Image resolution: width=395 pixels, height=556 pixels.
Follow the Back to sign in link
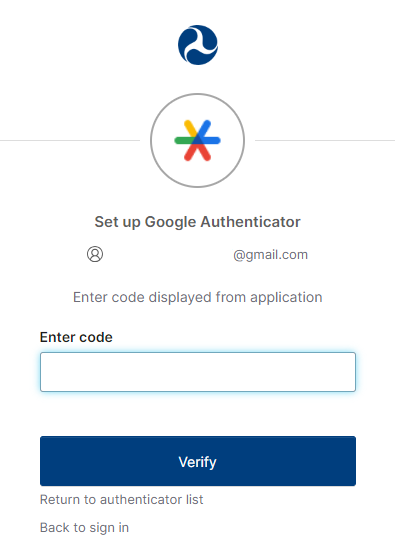pyautogui.click(x=84, y=528)
